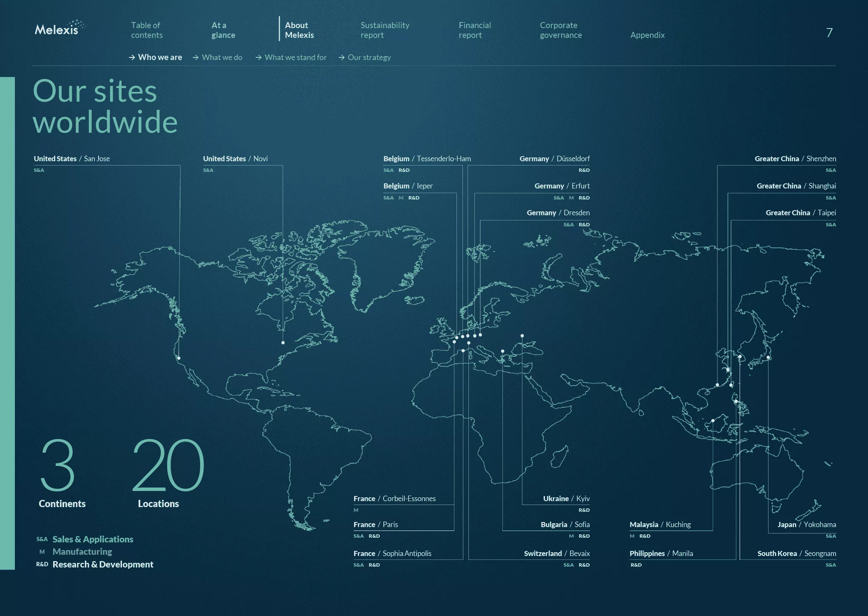Click the S&A tag under San Jose
The height and width of the screenshot is (616, 868).
[39, 170]
